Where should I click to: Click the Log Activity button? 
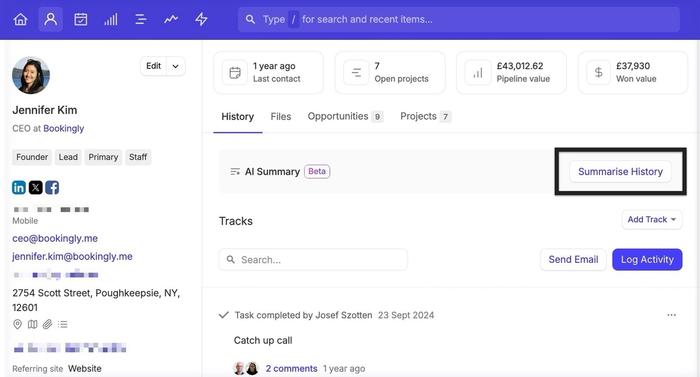(647, 260)
